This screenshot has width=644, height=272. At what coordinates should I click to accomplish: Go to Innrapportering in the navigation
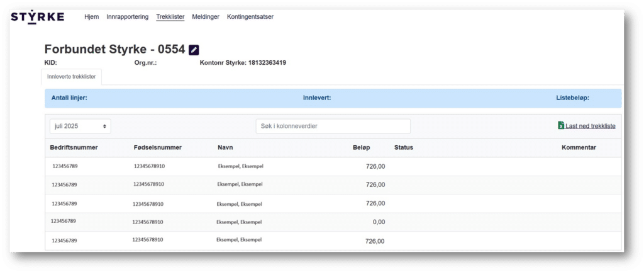[128, 17]
